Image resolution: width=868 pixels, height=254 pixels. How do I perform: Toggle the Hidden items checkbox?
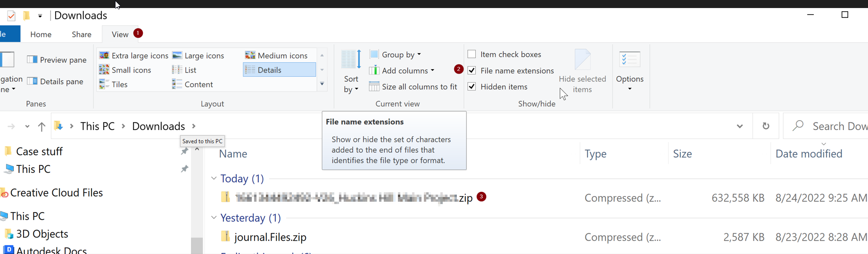coord(471,87)
